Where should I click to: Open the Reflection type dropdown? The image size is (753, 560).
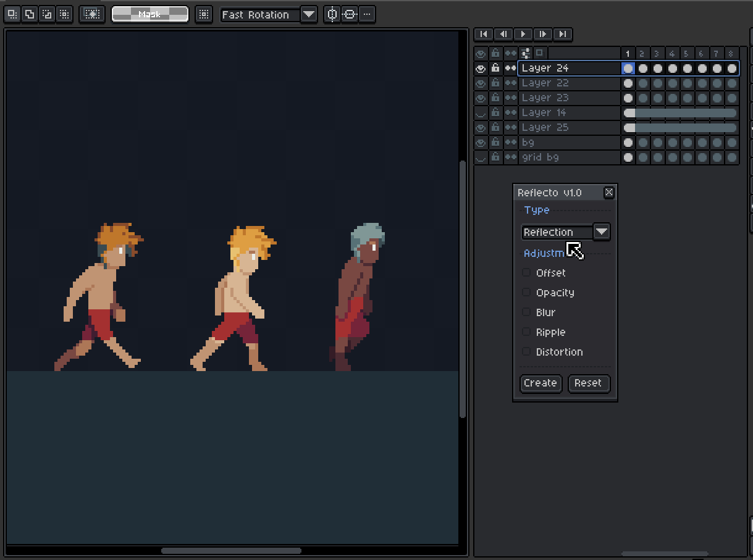(601, 232)
